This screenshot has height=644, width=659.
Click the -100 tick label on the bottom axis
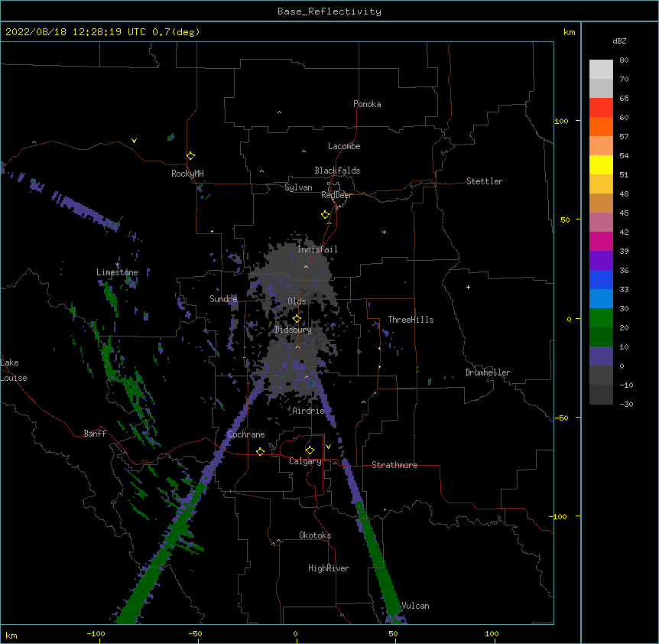coord(96,633)
